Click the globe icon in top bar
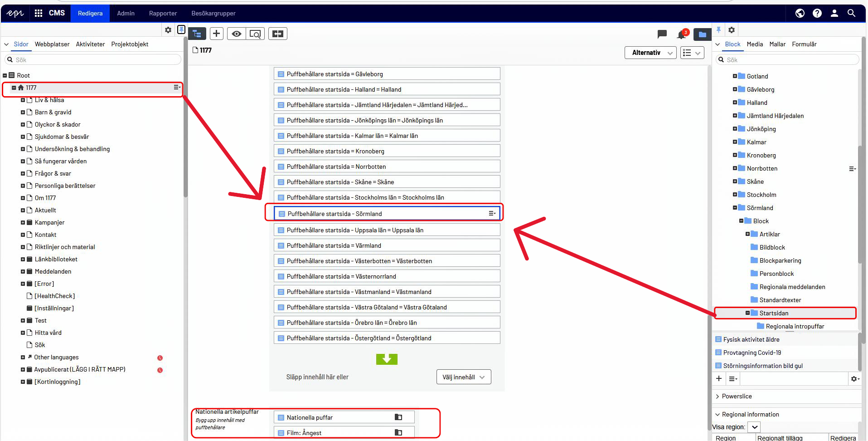Image resolution: width=868 pixels, height=441 pixels. coord(800,13)
